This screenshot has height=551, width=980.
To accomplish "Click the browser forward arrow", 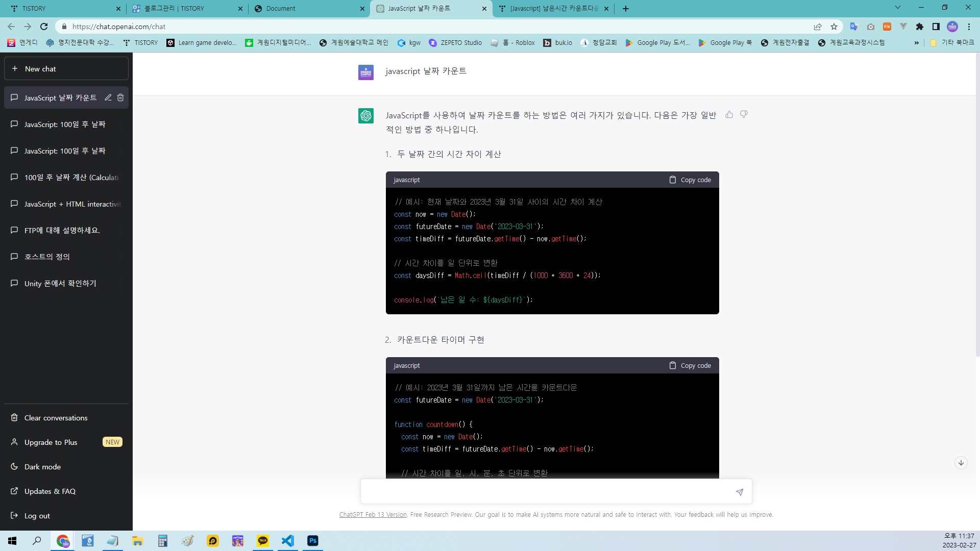I will point(28,27).
